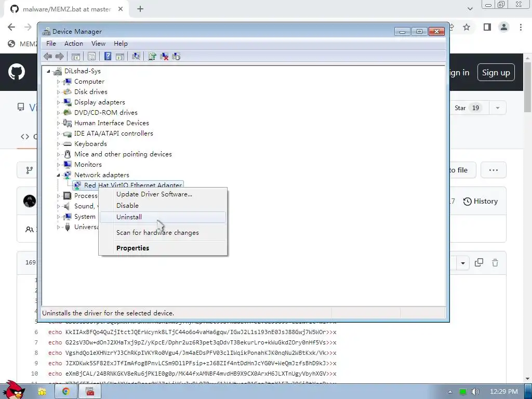Select the Monitors label in device tree
532x399 pixels.
(x=88, y=165)
